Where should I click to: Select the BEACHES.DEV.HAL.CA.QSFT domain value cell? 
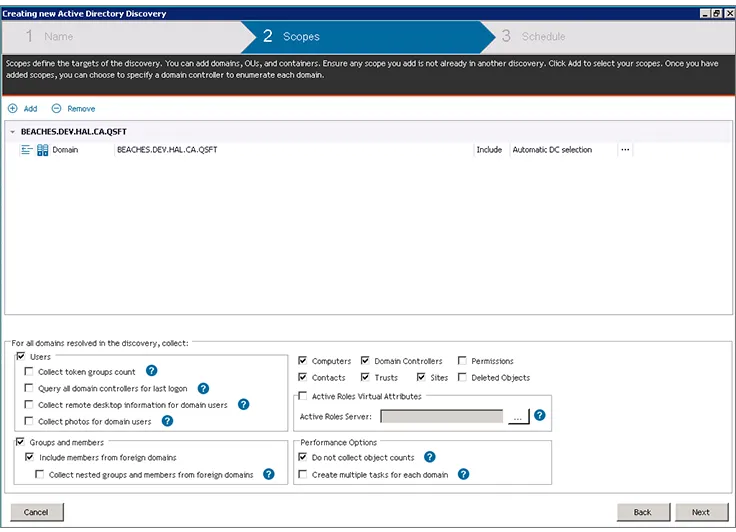coord(294,150)
